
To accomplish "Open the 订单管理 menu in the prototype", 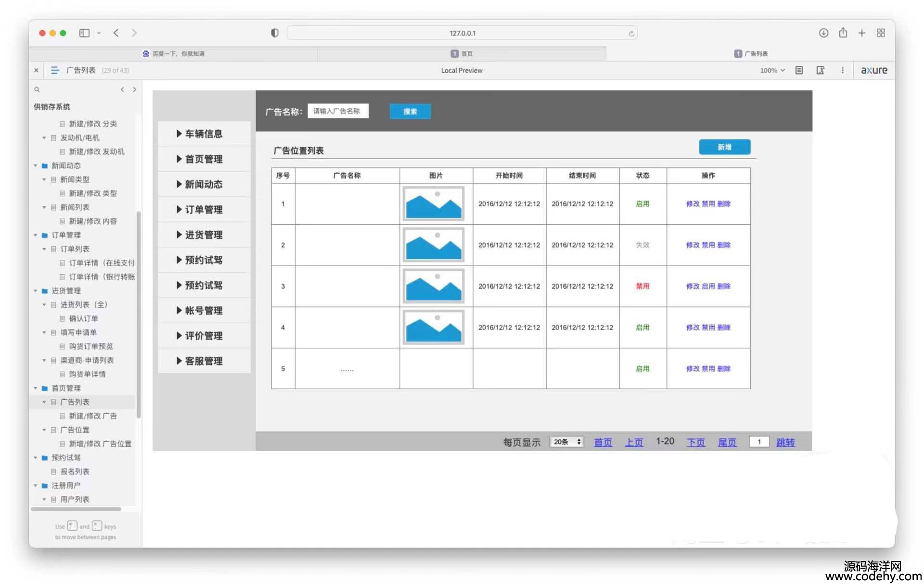I will click(x=204, y=209).
